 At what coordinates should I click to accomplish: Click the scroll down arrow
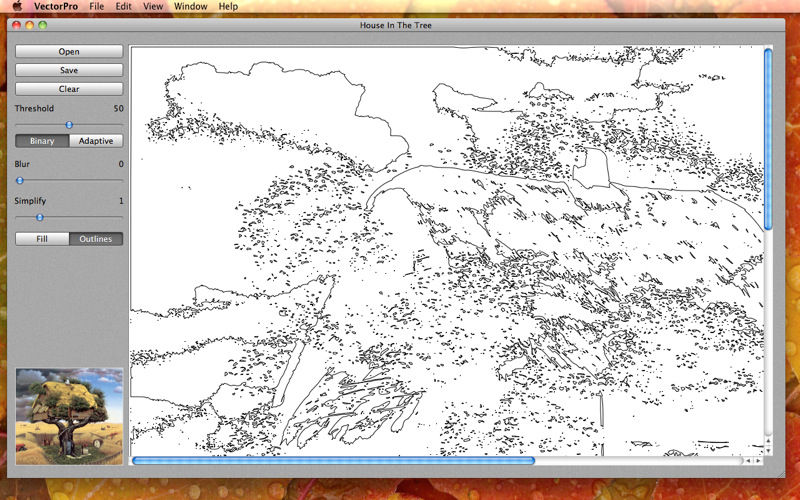point(768,451)
